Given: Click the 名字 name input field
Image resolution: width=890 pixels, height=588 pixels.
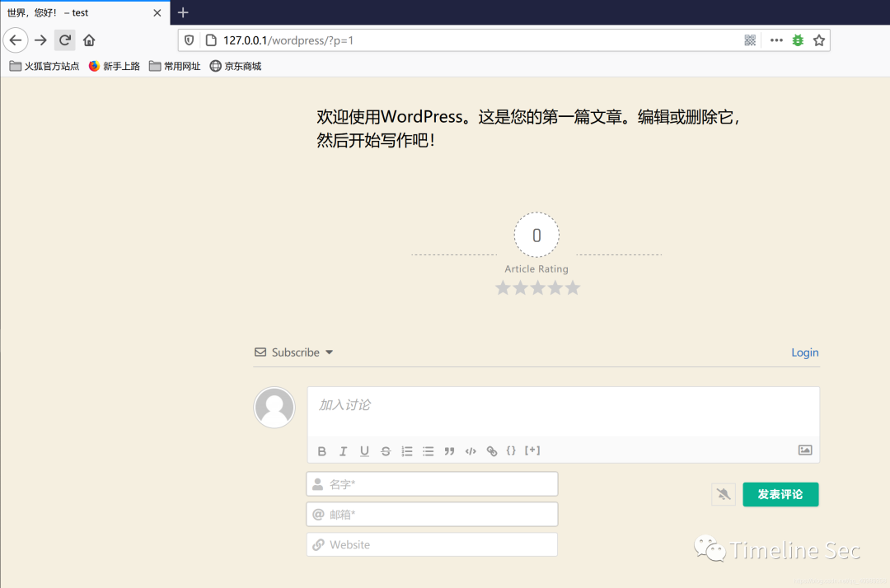Looking at the screenshot, I should [x=432, y=483].
